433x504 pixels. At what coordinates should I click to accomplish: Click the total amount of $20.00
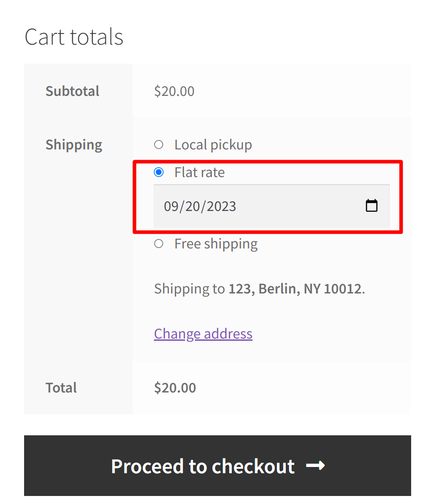click(x=175, y=387)
